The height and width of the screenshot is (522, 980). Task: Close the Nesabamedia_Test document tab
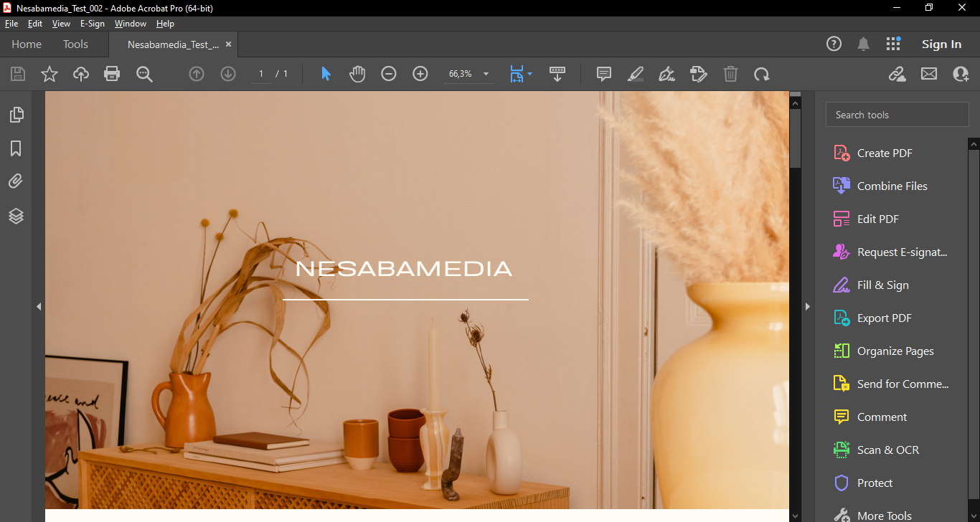click(228, 44)
